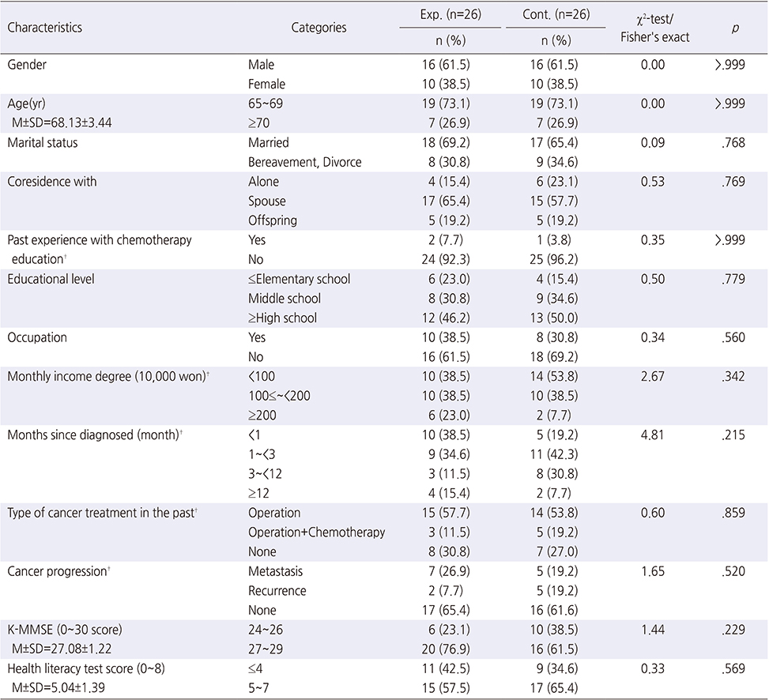Click the italic p column header

pyautogui.click(x=735, y=28)
